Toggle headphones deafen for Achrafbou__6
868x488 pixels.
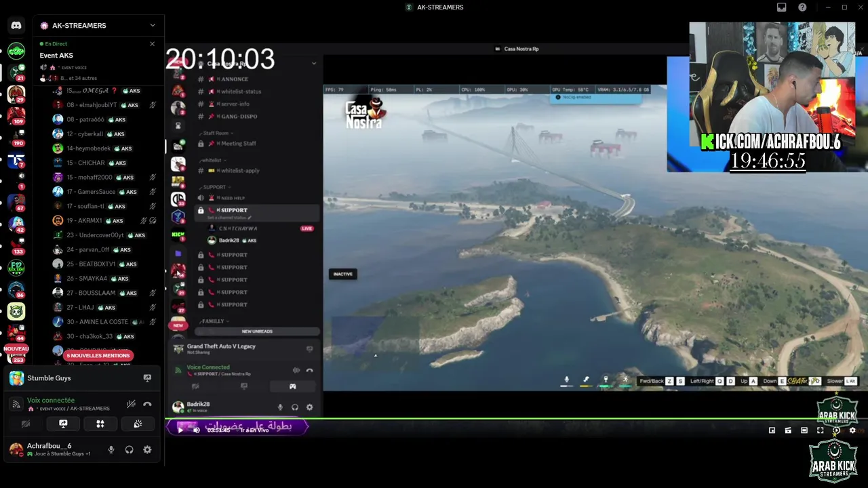point(129,449)
